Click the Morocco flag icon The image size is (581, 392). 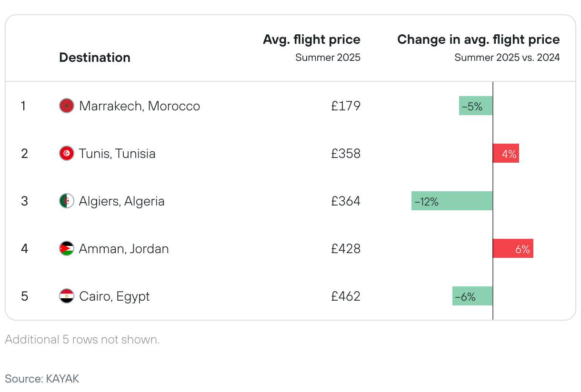point(67,106)
